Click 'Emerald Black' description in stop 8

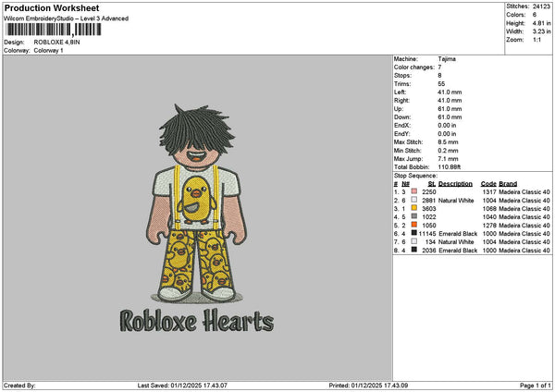click(458, 251)
